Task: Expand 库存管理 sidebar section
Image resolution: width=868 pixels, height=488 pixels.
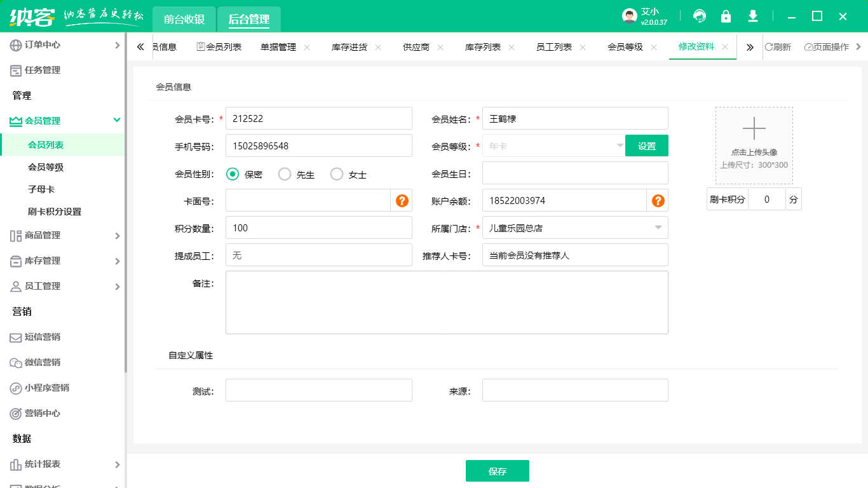Action: (62, 261)
